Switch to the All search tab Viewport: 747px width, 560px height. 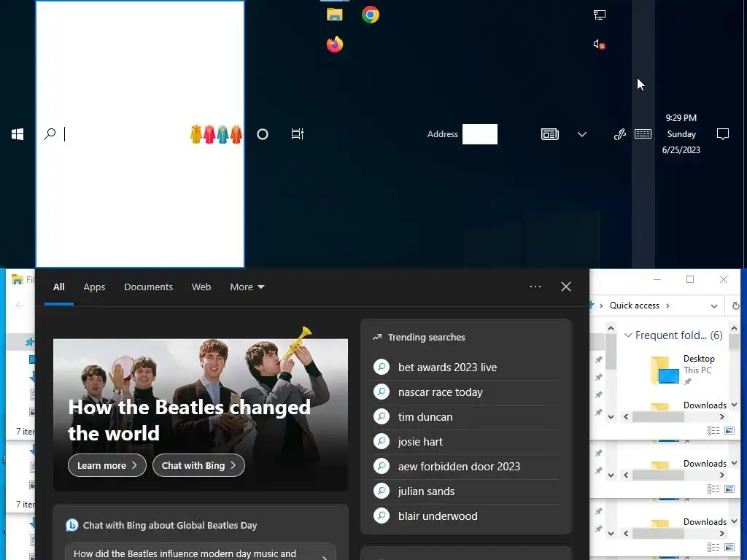pos(58,287)
